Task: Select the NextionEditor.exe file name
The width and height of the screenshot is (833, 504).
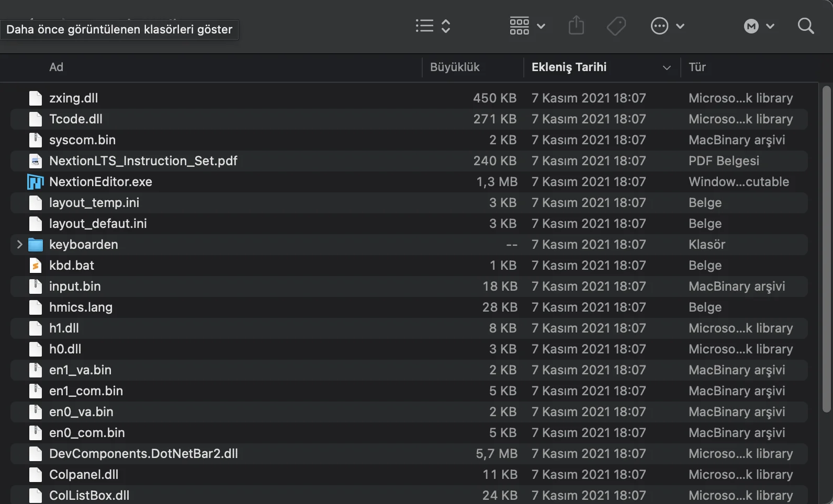Action: click(x=100, y=181)
